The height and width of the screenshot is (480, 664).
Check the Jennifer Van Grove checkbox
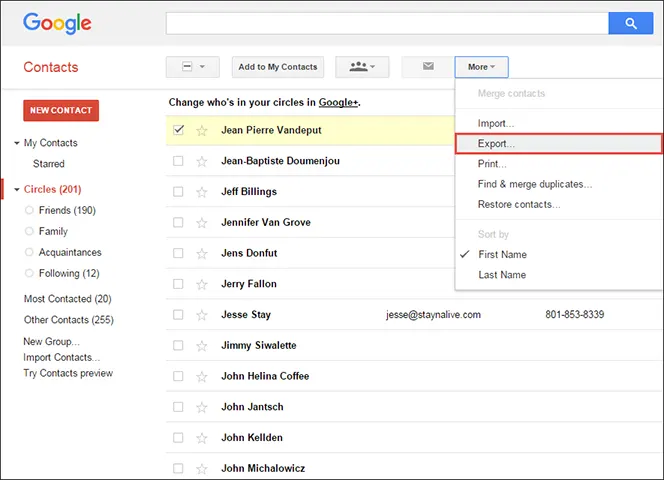pos(178,222)
